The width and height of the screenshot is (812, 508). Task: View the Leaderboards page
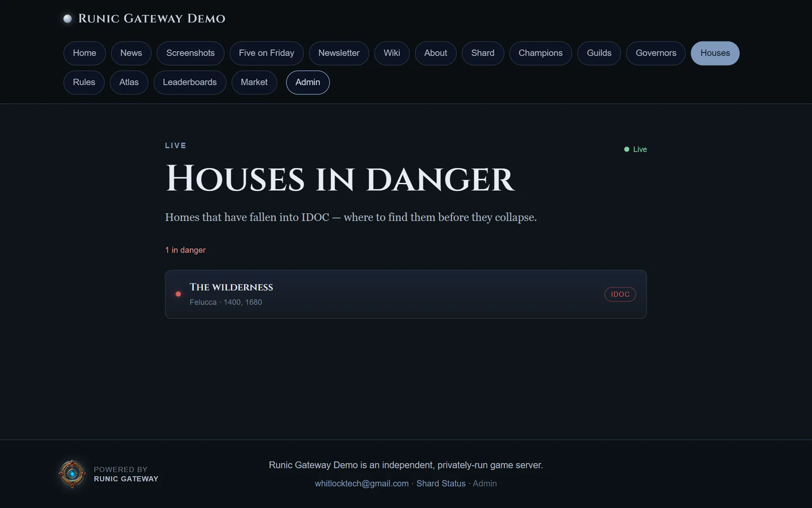[190, 83]
